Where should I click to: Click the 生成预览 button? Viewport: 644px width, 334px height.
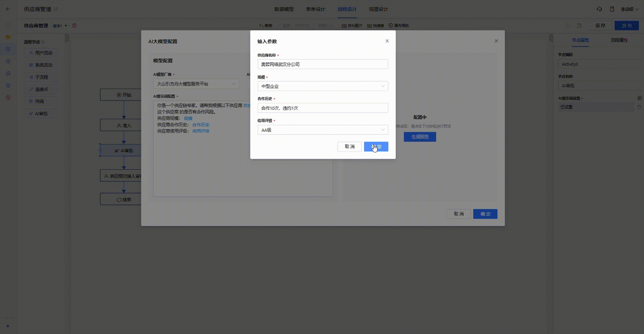click(420, 137)
